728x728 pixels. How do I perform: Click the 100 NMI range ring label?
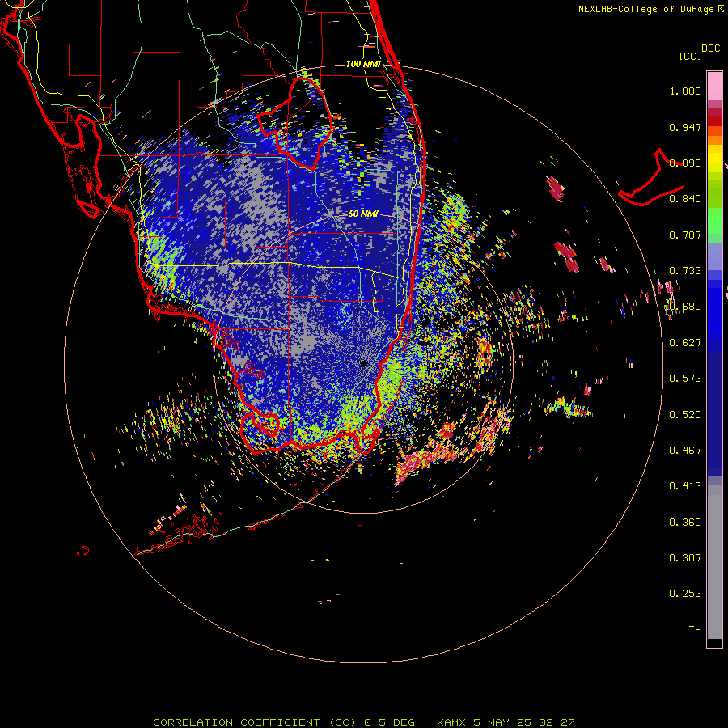click(363, 64)
